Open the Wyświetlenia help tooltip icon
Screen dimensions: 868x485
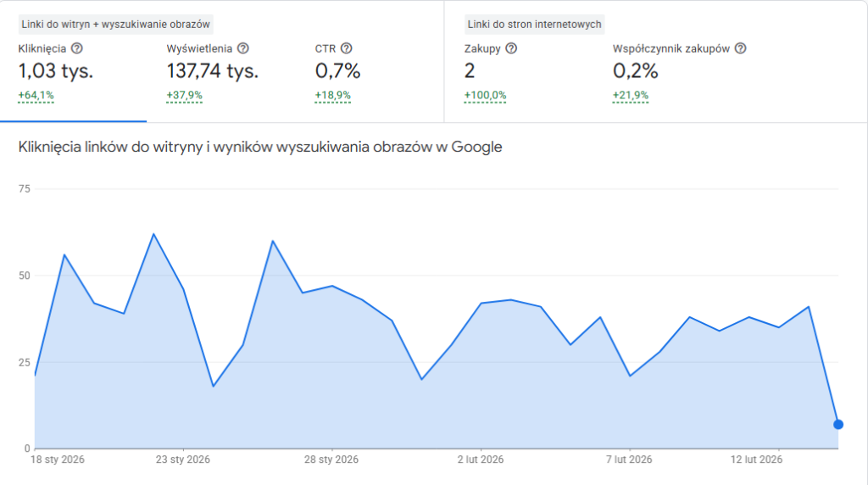[x=243, y=49]
